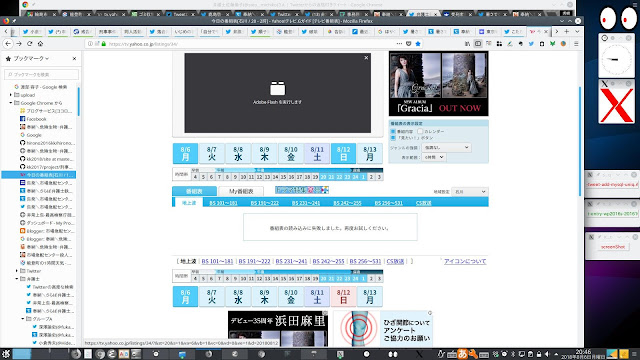Select CS放送 in blue tab bar
This screenshot has width=640, height=360.
423,203
